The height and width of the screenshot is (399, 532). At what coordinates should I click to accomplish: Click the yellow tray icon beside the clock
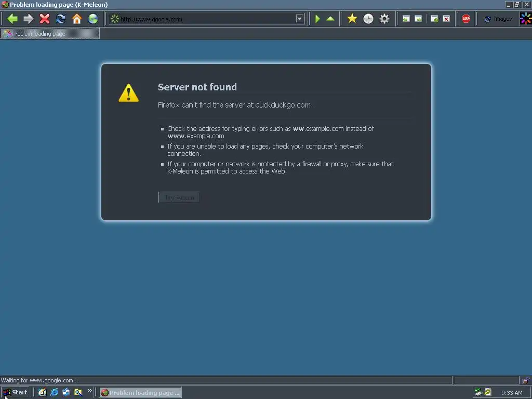point(487,392)
